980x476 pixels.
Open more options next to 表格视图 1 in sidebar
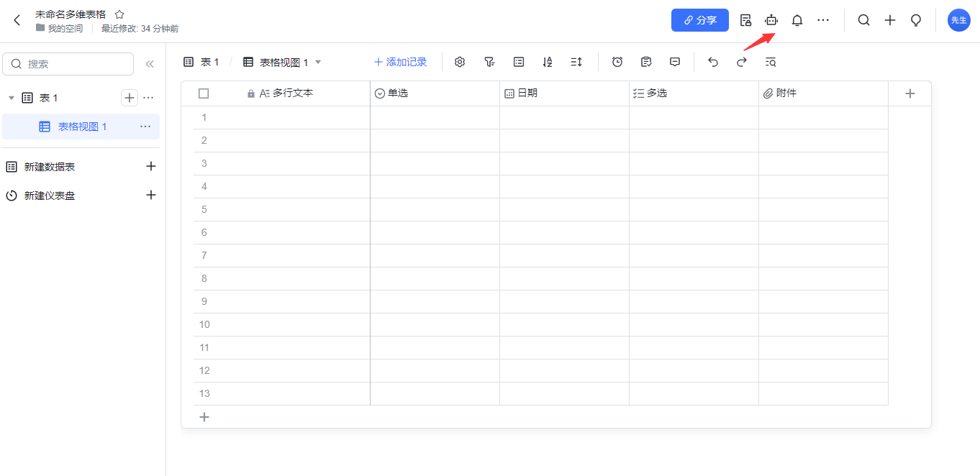[145, 127]
